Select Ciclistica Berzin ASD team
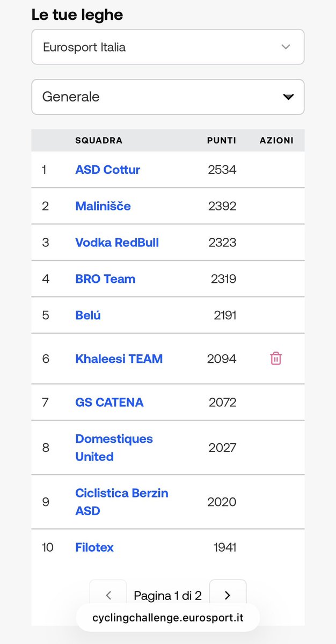 point(122,502)
